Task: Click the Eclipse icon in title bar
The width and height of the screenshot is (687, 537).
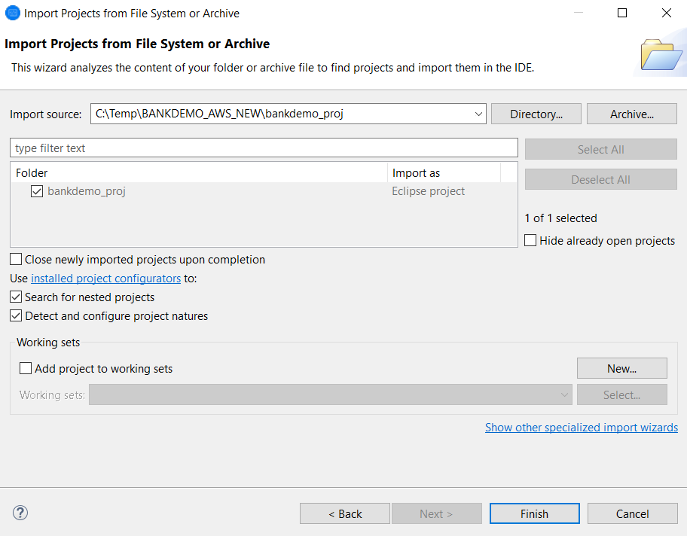Action: tap(12, 13)
